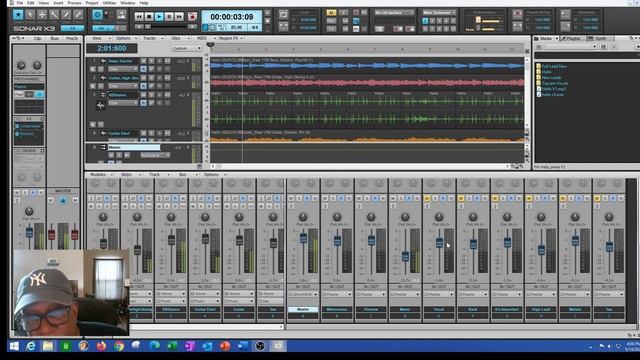The image size is (640, 360).
Task: Open the File menu
Action: coord(20,3)
